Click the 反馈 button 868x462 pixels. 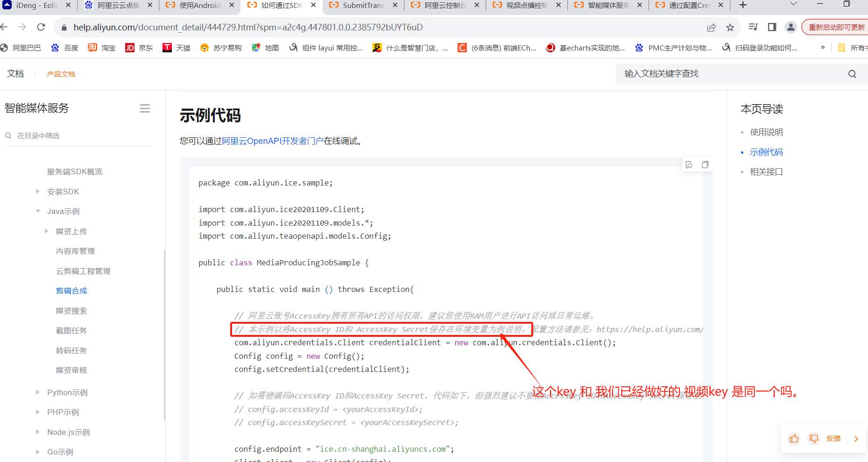click(833, 439)
